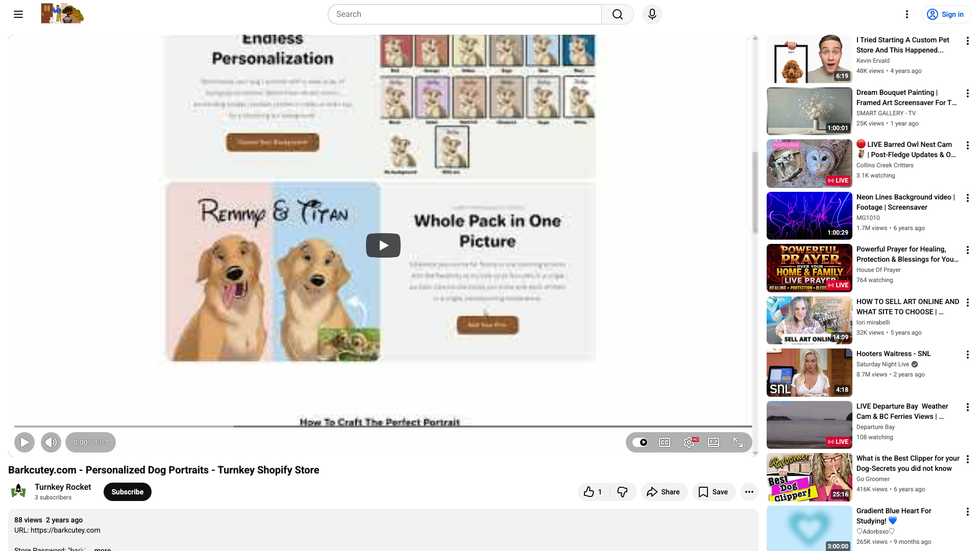Screen dimensions: 980x551
Task: Open options for 'Hooters Waitress - SNL'
Action: (968, 355)
